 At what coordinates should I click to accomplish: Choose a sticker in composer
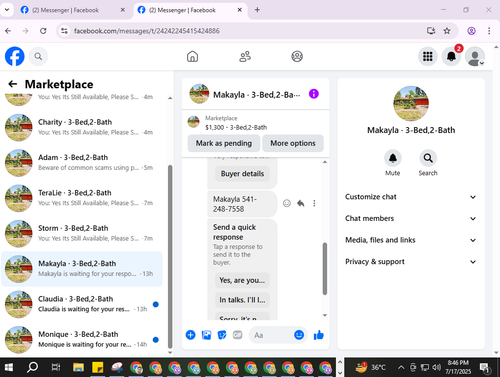(x=222, y=335)
